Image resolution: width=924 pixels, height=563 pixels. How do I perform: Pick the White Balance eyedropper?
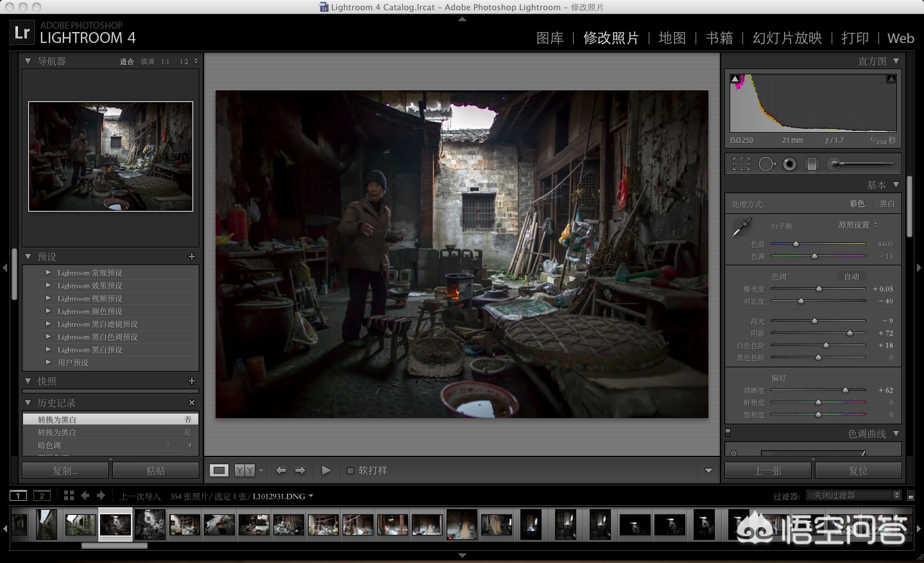[x=741, y=228]
